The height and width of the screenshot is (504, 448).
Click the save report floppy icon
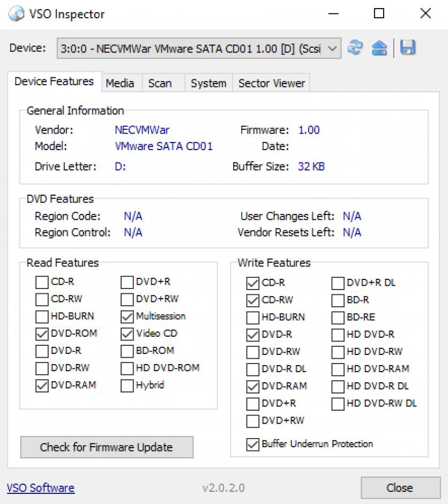[407, 48]
